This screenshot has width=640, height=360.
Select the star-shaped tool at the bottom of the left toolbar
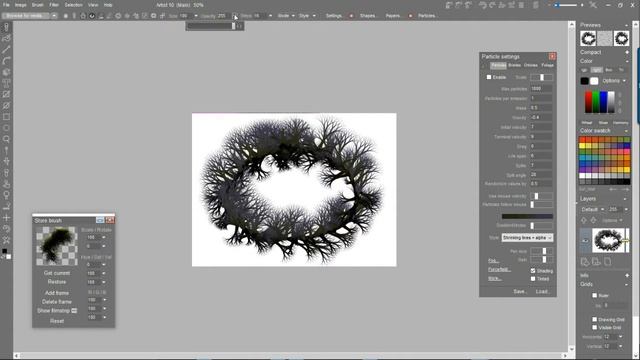[x=6, y=240]
